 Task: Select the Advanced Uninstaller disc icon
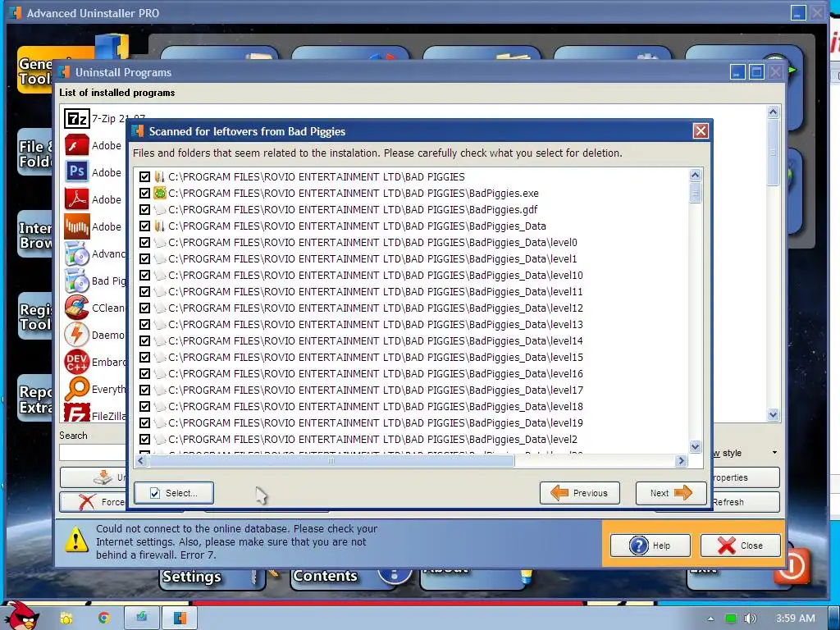point(76,253)
